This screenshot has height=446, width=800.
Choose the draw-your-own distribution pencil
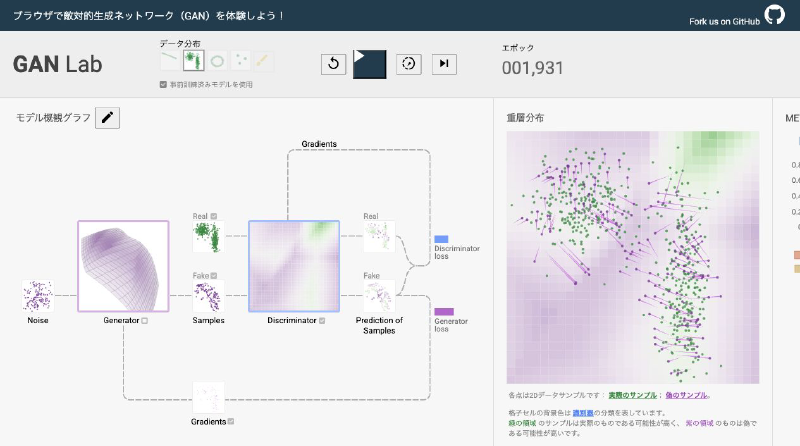tap(263, 61)
